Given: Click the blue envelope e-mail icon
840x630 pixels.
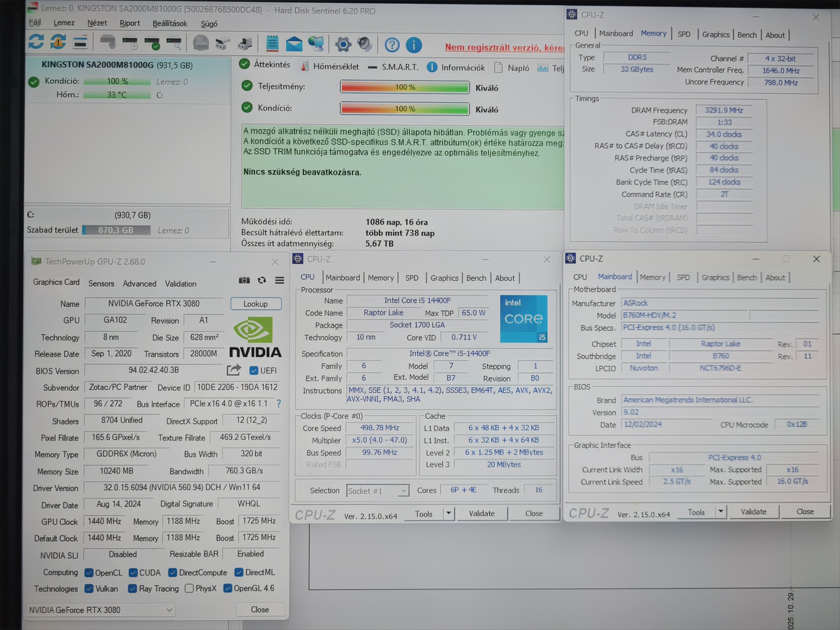Looking at the screenshot, I should point(294,44).
